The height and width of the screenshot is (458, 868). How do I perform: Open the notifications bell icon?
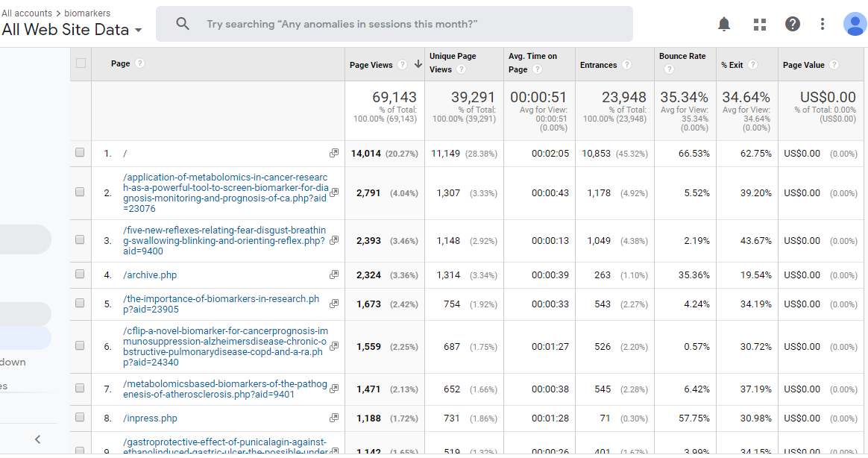(724, 25)
